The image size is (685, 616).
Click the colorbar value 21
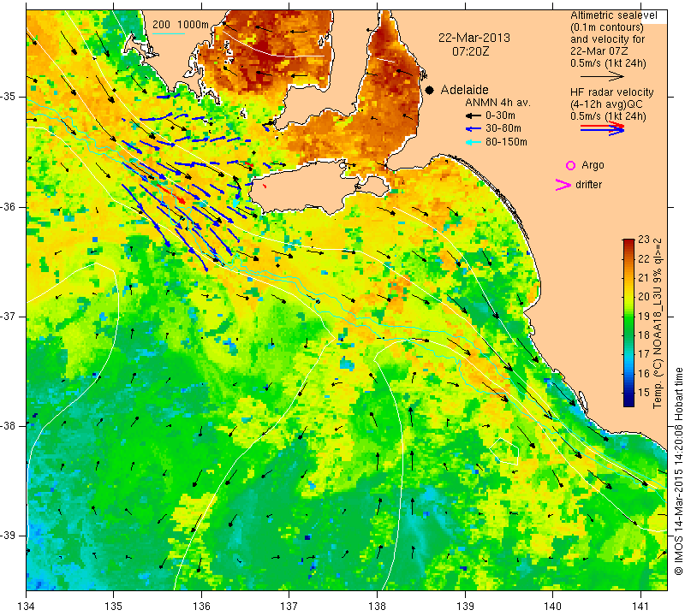click(644, 278)
